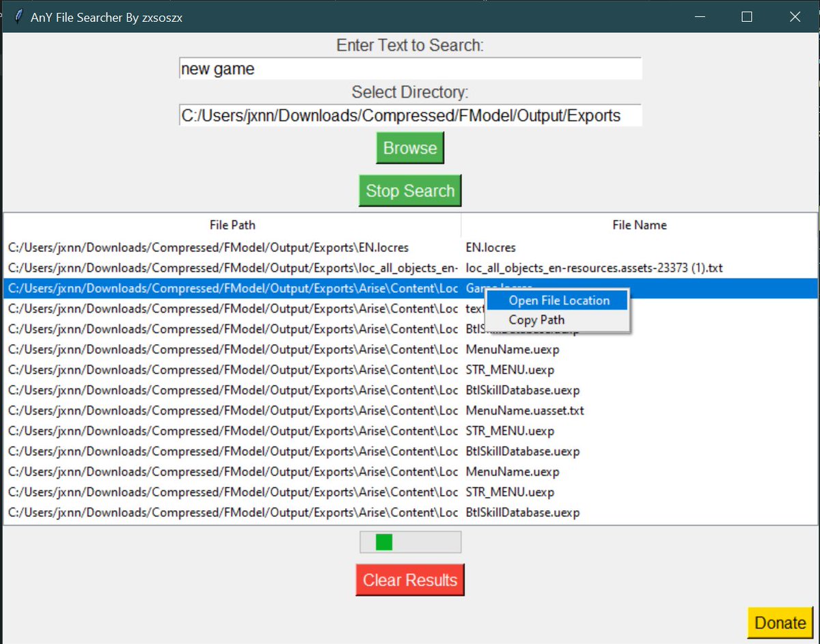The image size is (820, 644).
Task: Open the Donate button
Action: pyautogui.click(x=780, y=622)
